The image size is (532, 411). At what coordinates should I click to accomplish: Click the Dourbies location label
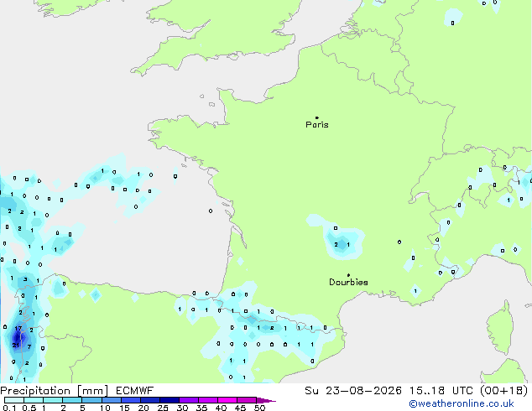pos(348,282)
